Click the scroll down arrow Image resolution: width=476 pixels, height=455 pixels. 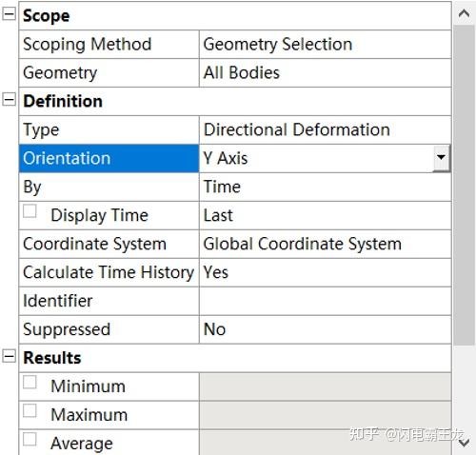point(465,443)
